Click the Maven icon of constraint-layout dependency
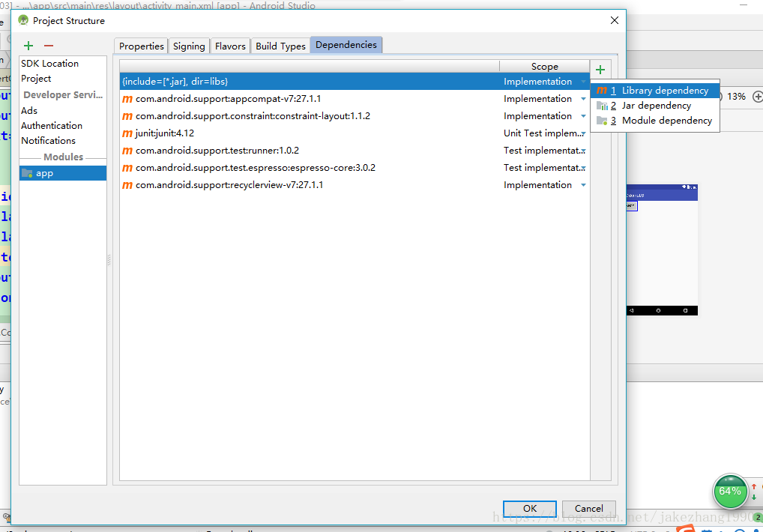This screenshot has width=763, height=532. tap(127, 116)
